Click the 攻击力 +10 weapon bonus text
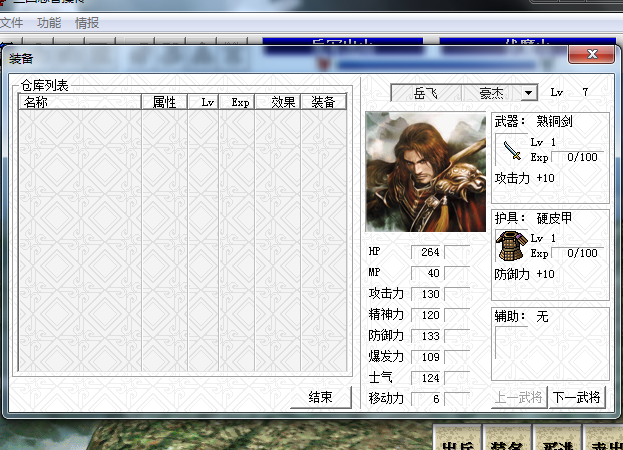The image size is (623, 450). 524,178
